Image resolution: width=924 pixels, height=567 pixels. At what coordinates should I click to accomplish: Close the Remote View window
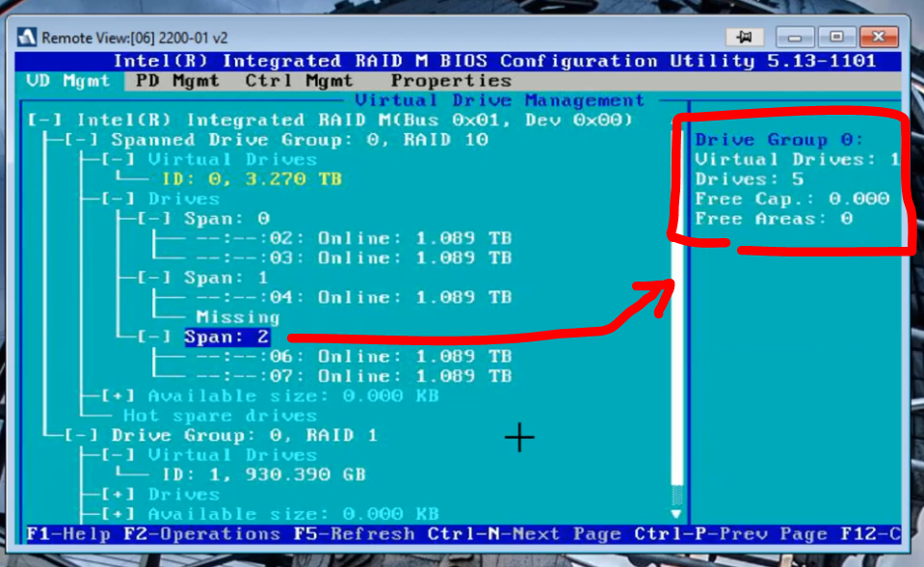(x=879, y=38)
